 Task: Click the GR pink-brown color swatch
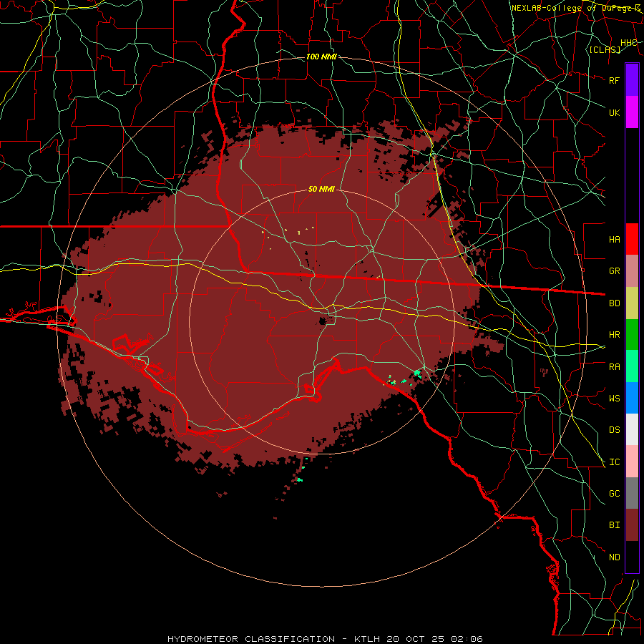(632, 271)
